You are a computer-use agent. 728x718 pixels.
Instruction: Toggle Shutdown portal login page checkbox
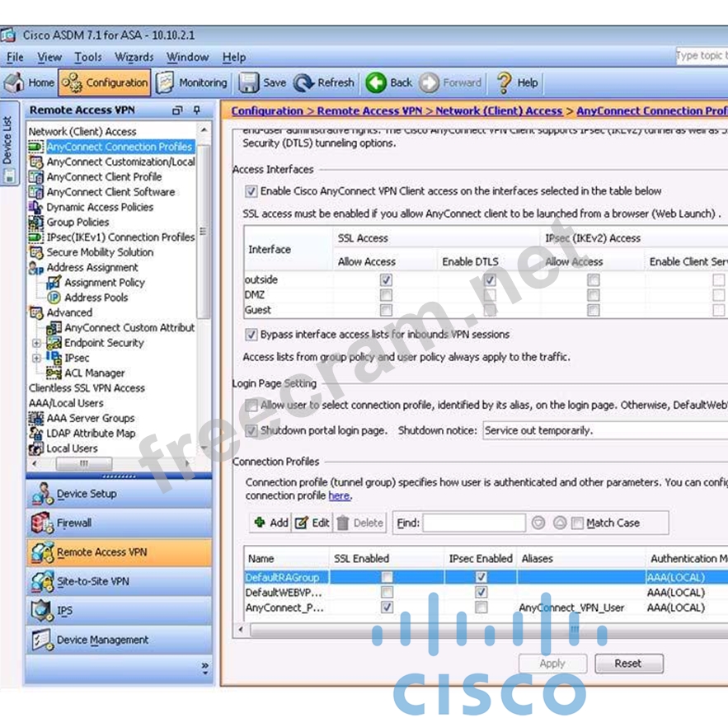pos(251,430)
